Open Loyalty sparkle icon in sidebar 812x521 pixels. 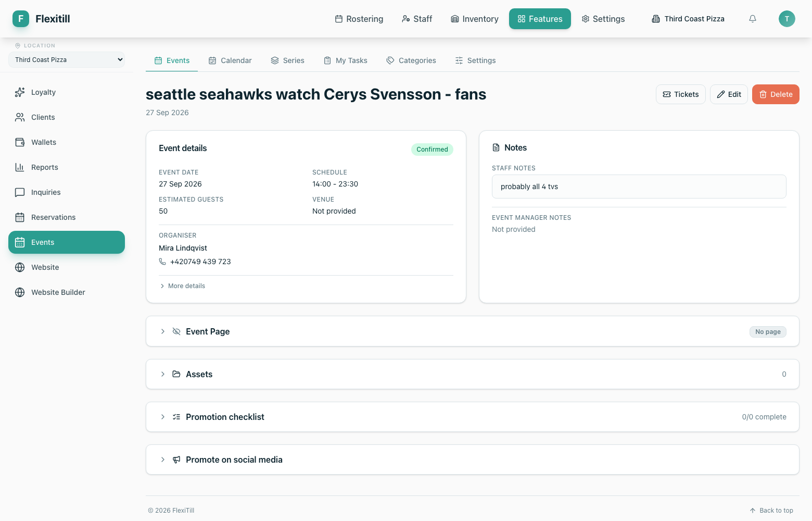point(20,92)
